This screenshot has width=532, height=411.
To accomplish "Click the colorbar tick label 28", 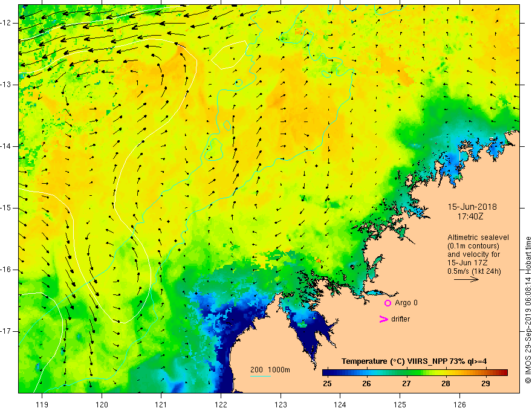I will pos(446,384).
